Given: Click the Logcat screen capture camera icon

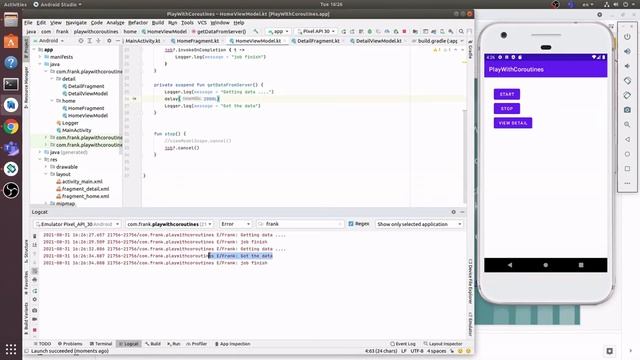Looking at the screenshot, I should click(x=35, y=311).
